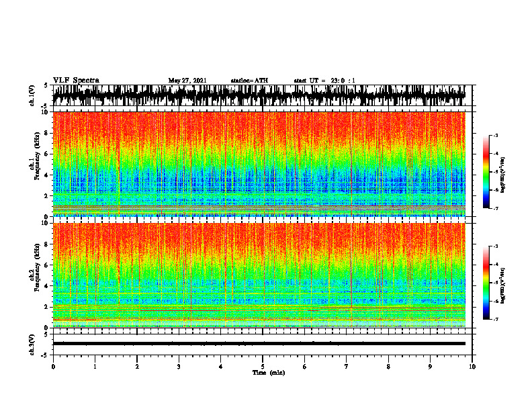The width and height of the screenshot is (532, 411).
Task: Click the ch.1 "Frequency (kHz)" axis label
Action: (x=37, y=156)
